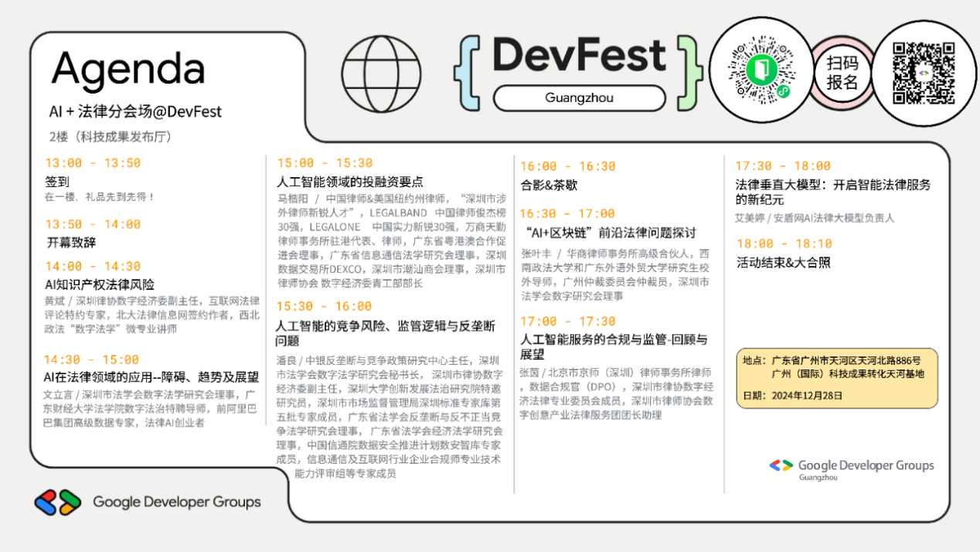Screen dimensions: 980x552
Task: Click the Guangzhou pill label
Action: [x=579, y=97]
